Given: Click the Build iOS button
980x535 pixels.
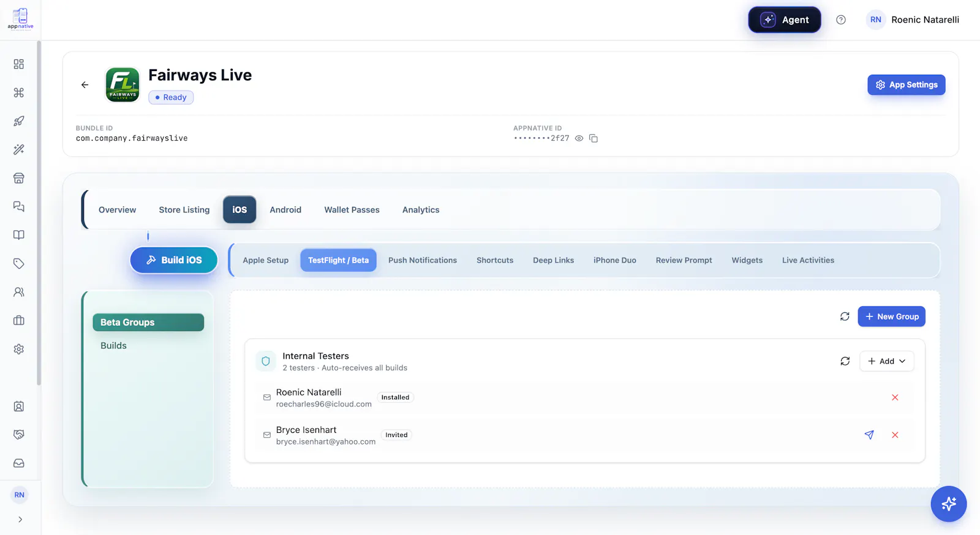Looking at the screenshot, I should coord(174,260).
